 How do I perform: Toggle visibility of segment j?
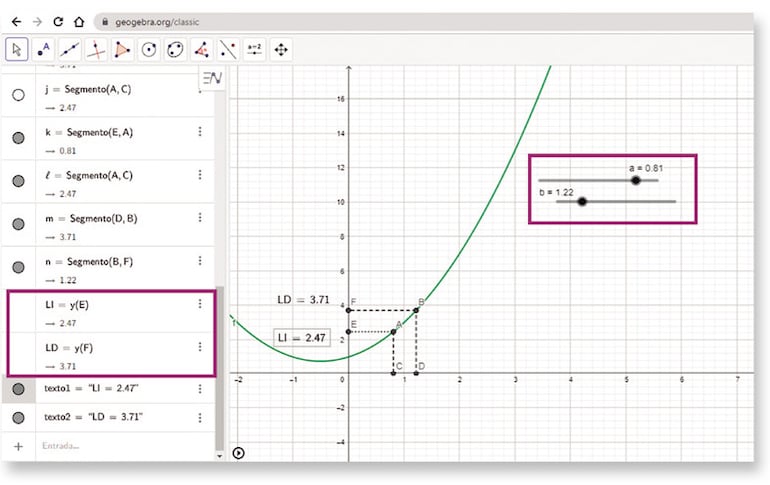coord(18,95)
